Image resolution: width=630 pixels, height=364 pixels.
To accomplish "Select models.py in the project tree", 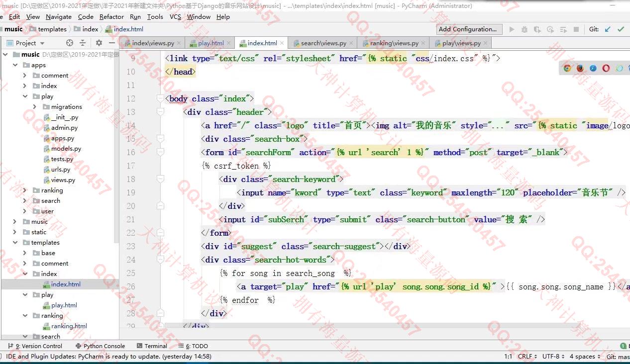I will tap(66, 149).
